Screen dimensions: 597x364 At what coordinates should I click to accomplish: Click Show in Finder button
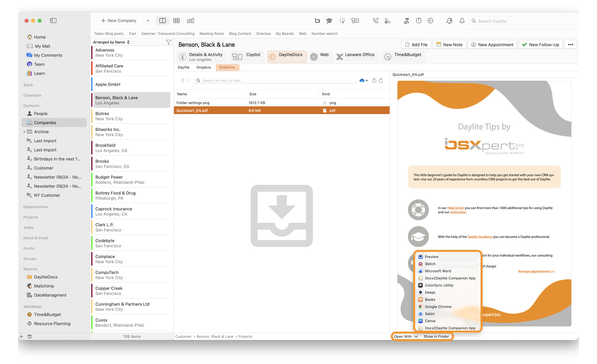pos(436,336)
